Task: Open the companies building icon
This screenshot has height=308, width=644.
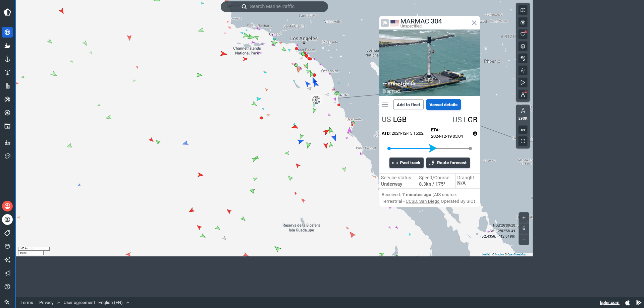Action: tap(7, 86)
